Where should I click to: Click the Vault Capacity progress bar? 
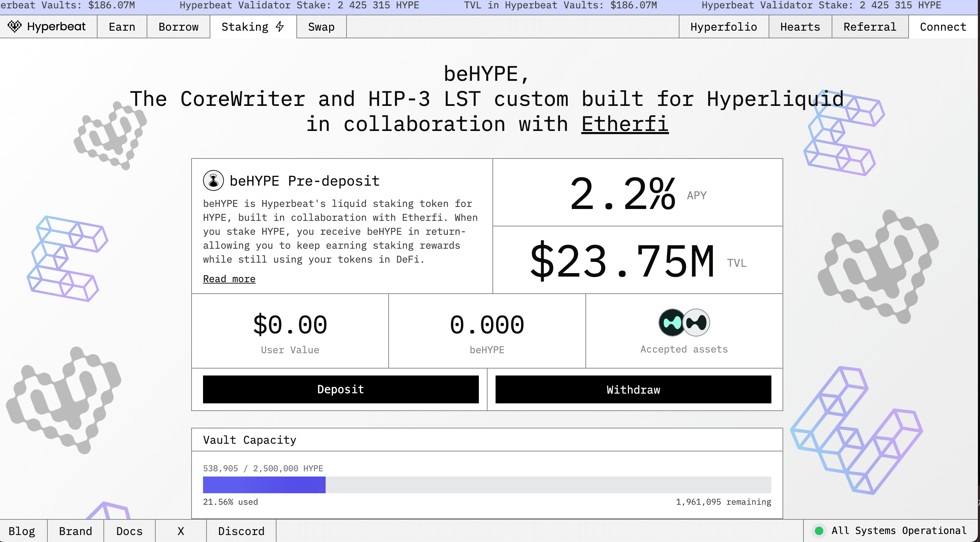click(487, 485)
